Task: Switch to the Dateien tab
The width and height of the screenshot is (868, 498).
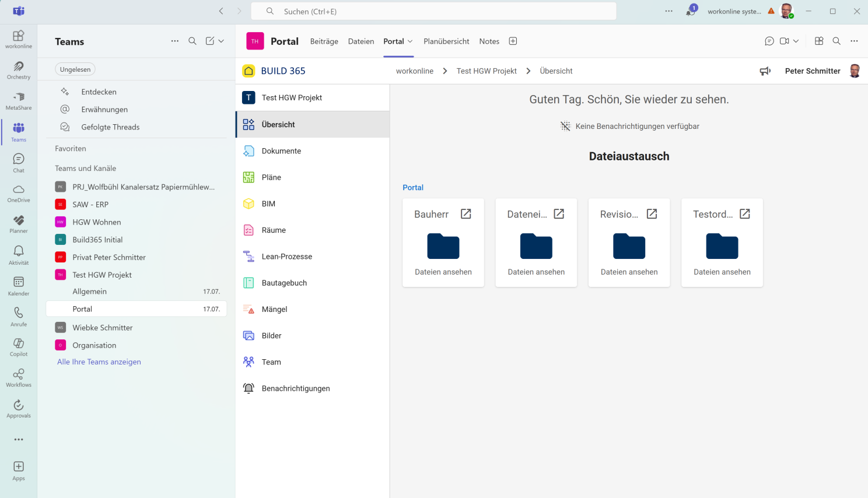Action: 361,41
